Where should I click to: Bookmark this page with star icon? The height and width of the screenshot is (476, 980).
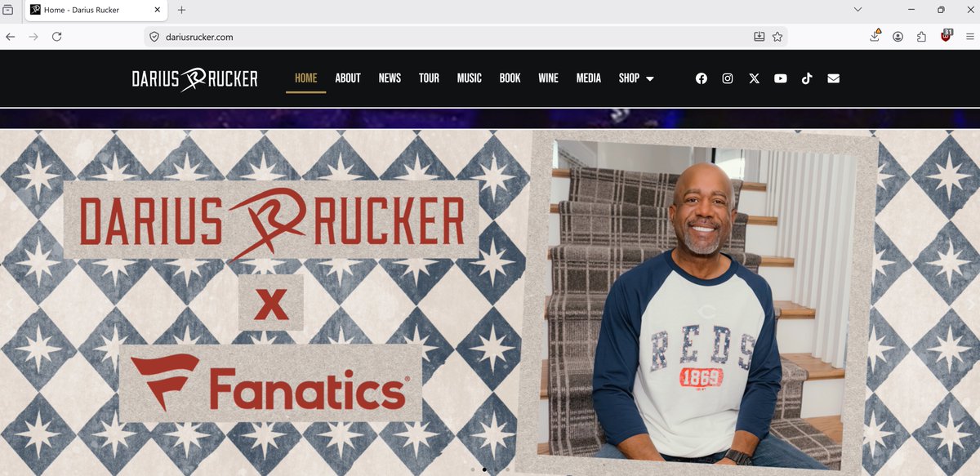click(x=777, y=37)
